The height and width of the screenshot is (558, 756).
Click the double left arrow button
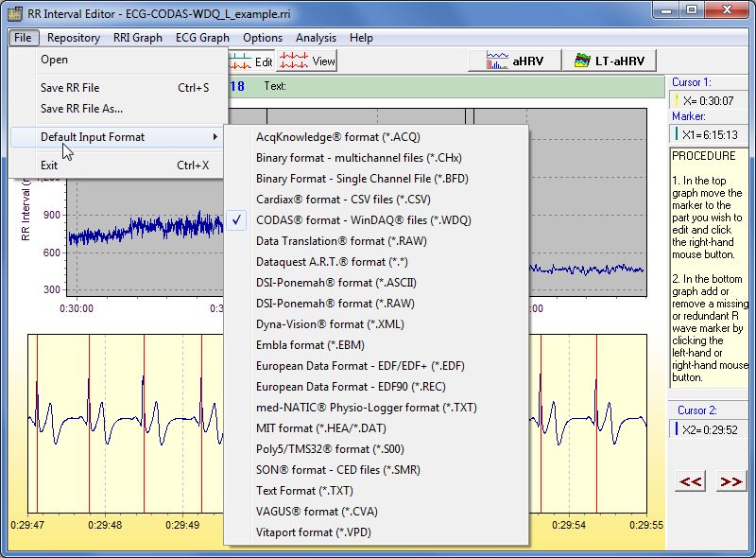(691, 481)
